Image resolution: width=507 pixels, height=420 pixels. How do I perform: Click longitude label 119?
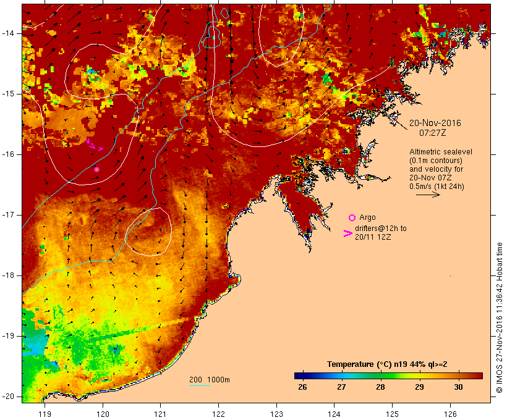pos(45,414)
